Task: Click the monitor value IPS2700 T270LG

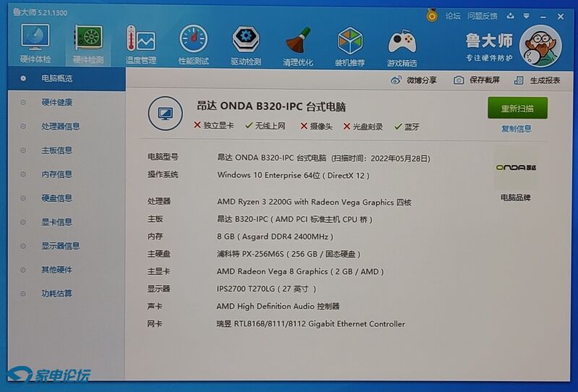Action: coord(266,289)
